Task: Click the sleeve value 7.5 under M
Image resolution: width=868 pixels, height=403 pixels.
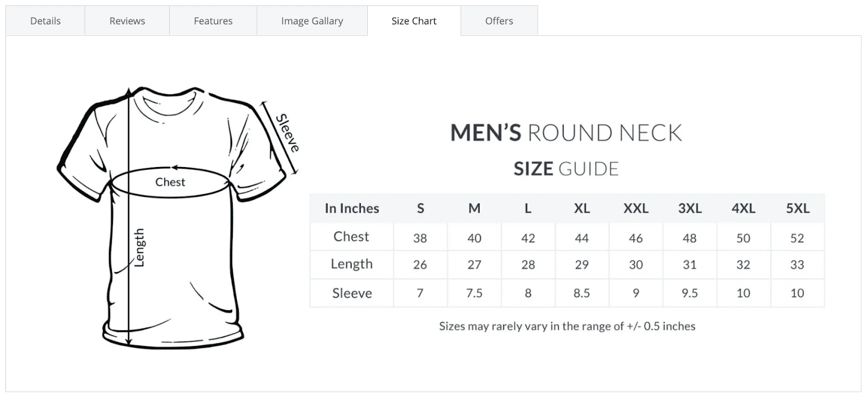Action: [x=474, y=293]
